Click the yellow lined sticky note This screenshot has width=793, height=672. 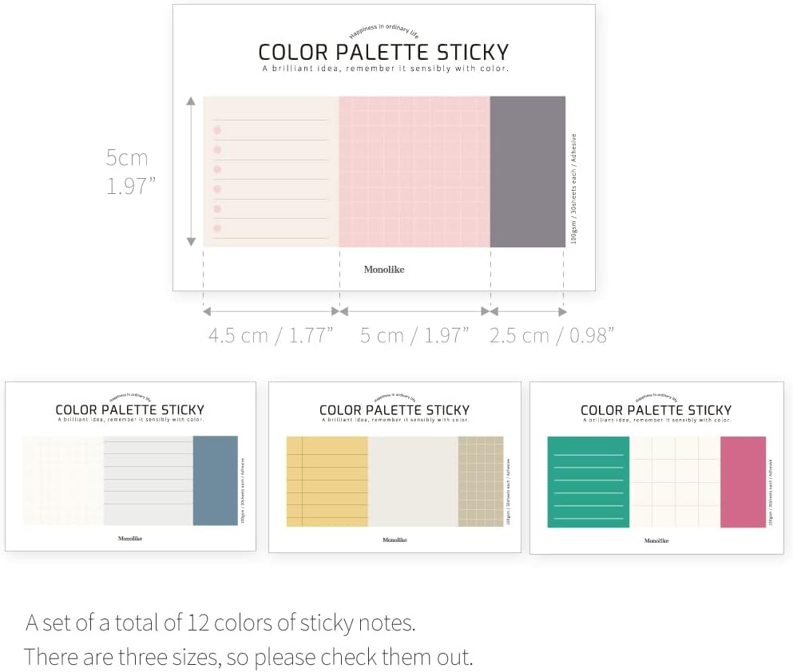point(327,481)
